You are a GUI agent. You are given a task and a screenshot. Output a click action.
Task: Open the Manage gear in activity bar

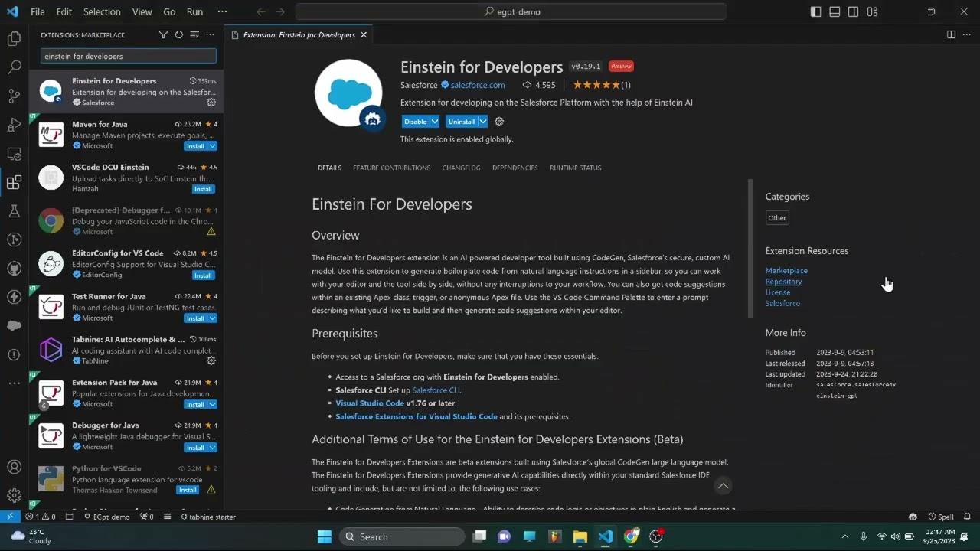(x=14, y=495)
